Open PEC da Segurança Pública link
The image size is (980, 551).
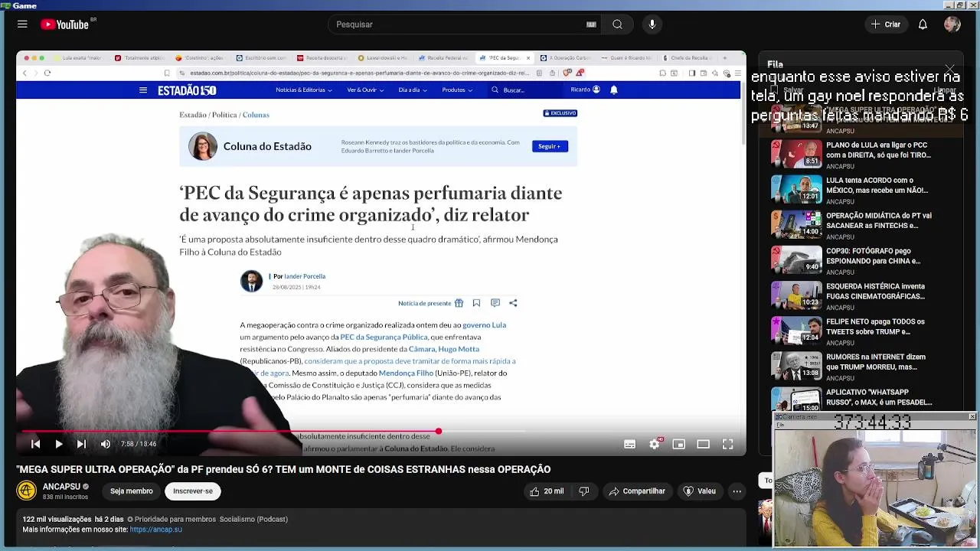(384, 337)
